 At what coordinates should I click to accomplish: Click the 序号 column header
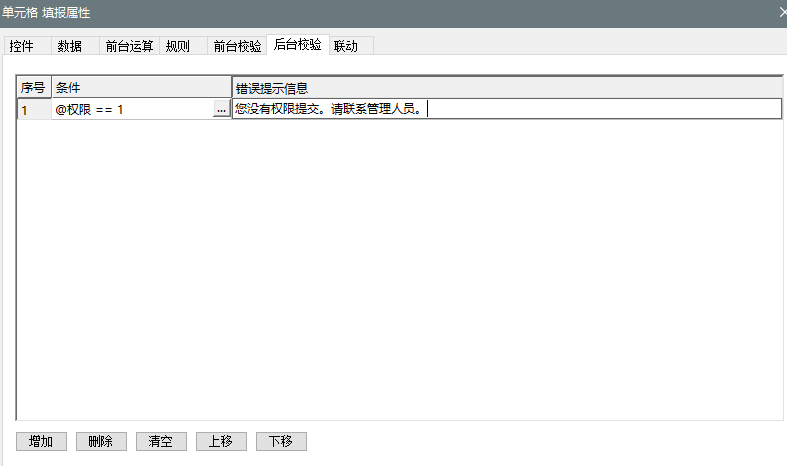tap(34, 88)
